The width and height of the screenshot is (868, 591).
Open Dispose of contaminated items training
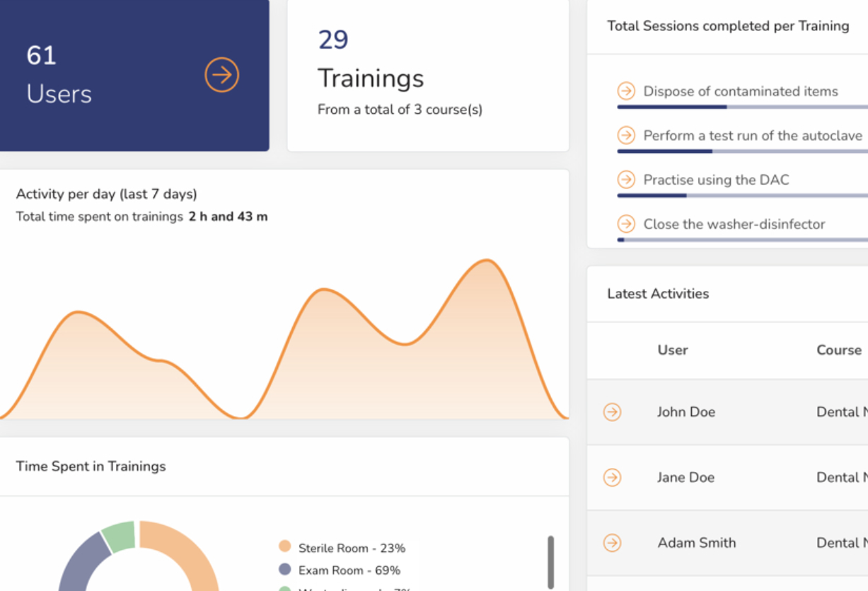[740, 91]
